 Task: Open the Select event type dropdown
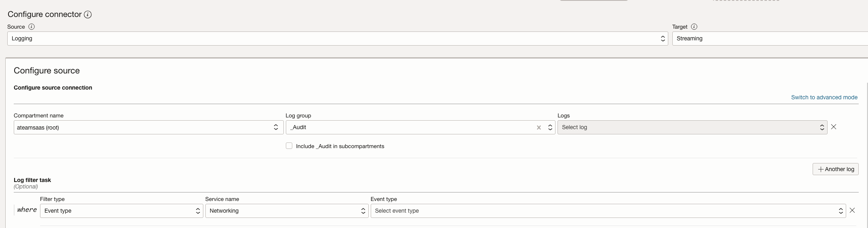tap(608, 211)
